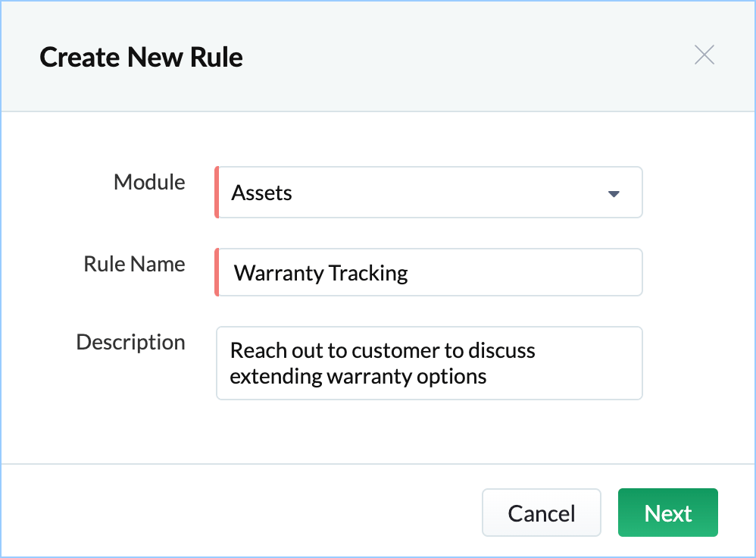This screenshot has height=558, width=756.
Task: Click the line 'extending warranty options'
Action: (358, 376)
